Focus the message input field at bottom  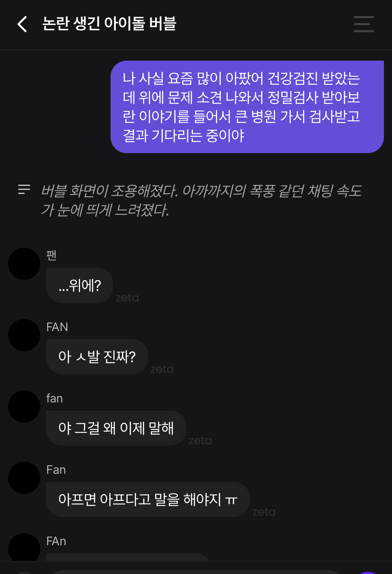coord(196,572)
